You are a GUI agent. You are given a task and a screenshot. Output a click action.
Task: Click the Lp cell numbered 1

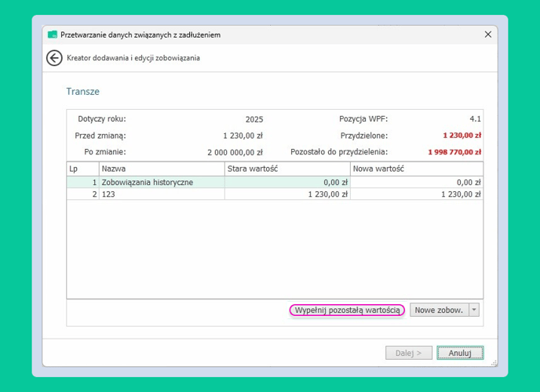tap(82, 182)
